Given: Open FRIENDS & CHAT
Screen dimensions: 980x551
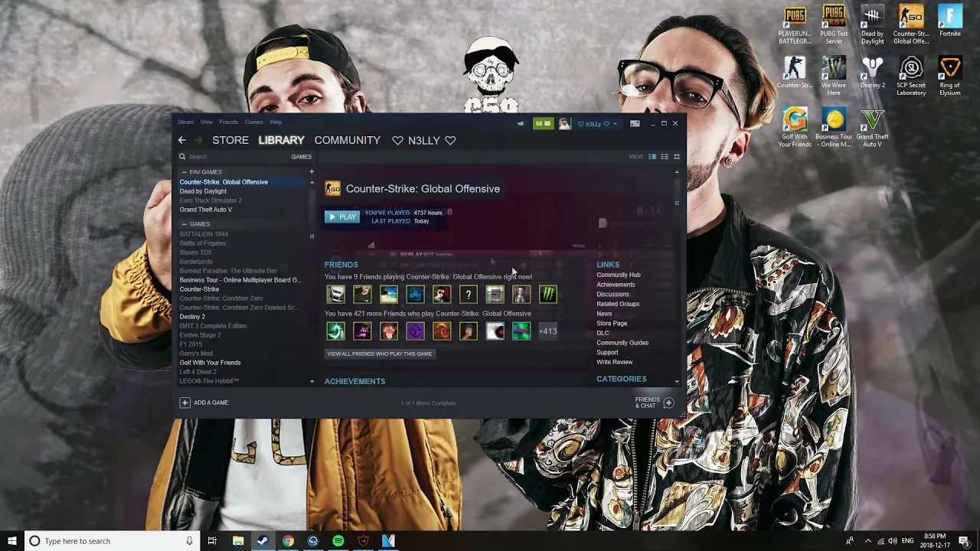Looking at the screenshot, I should tap(655, 403).
